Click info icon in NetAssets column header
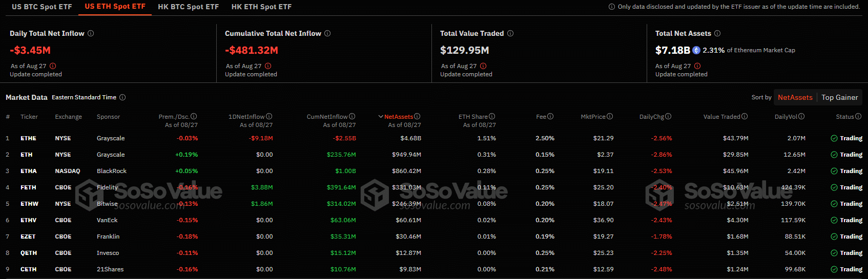Viewport: 868px width, 279px height. [417, 116]
